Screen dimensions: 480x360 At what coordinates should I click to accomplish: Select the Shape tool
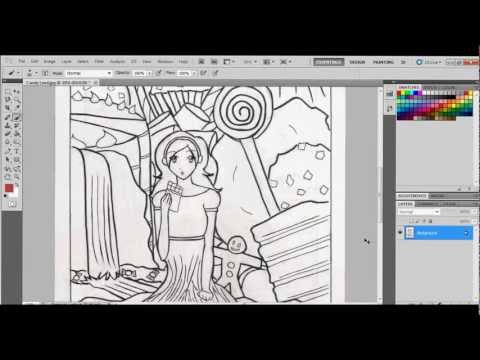[x=16, y=159]
